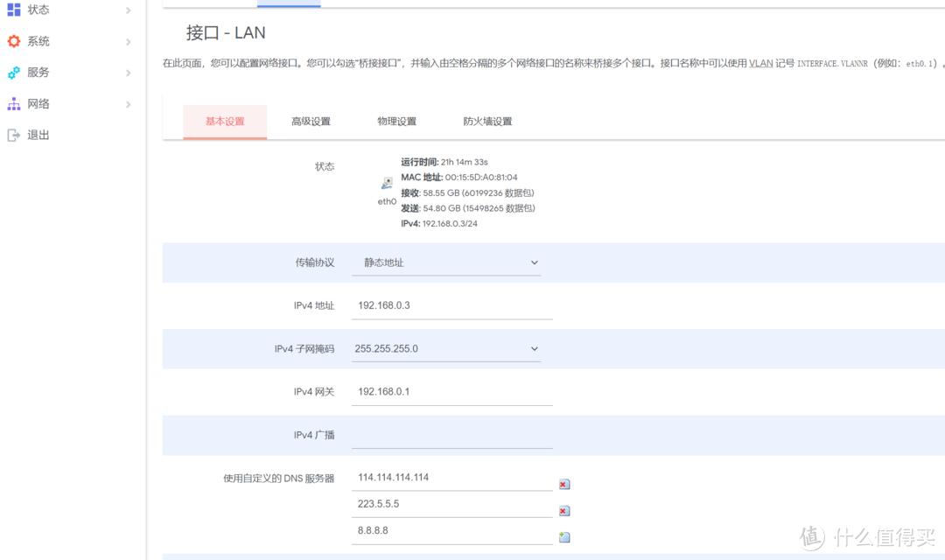Open the 状态 (Status) sidebar section

click(35, 10)
